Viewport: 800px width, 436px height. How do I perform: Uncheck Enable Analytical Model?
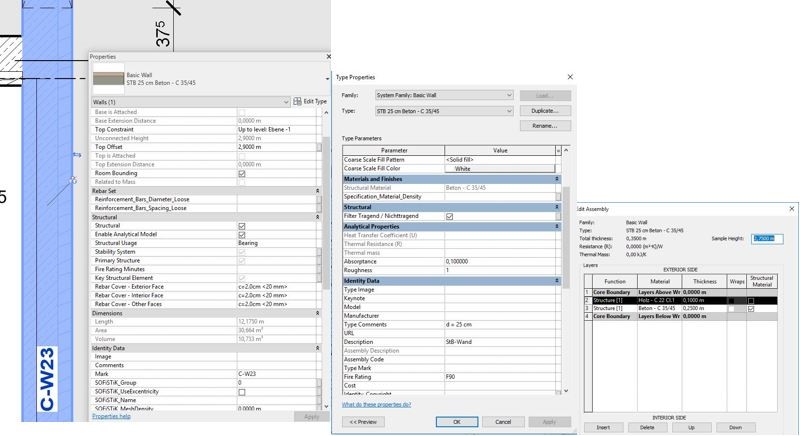coord(242,234)
